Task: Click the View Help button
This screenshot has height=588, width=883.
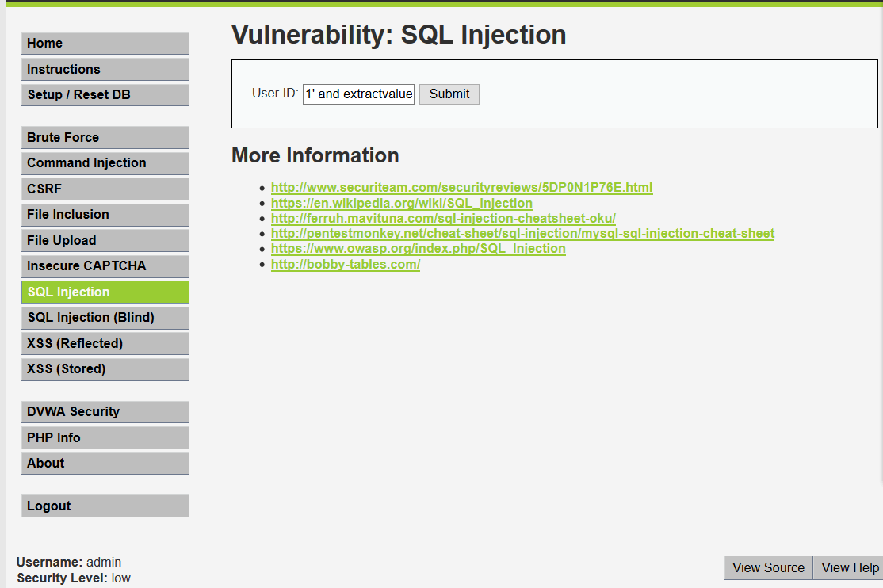Action: pyautogui.click(x=849, y=567)
